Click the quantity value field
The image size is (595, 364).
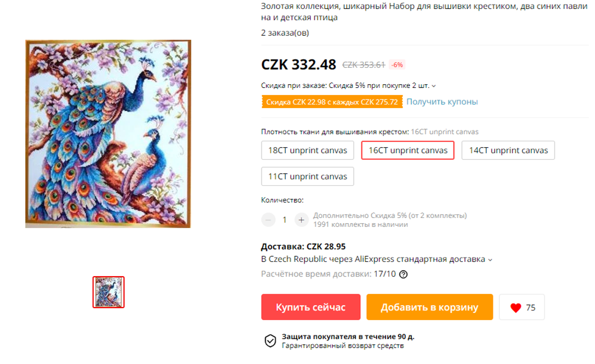pos(285,220)
